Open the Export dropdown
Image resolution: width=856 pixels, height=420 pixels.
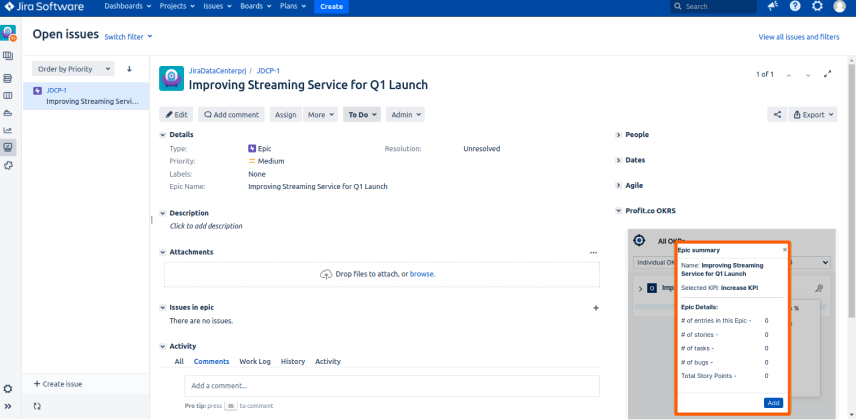[813, 115]
